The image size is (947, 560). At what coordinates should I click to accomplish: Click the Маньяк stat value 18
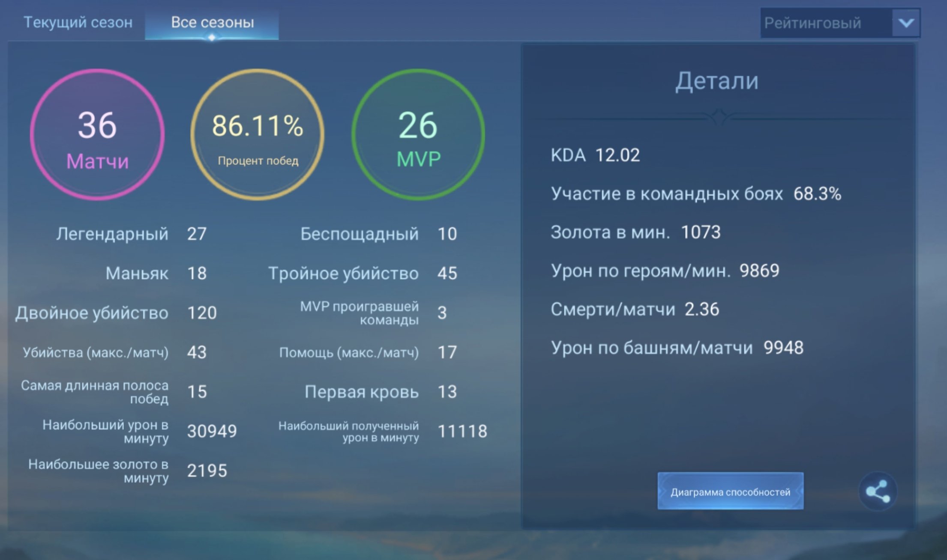pyautogui.click(x=197, y=273)
